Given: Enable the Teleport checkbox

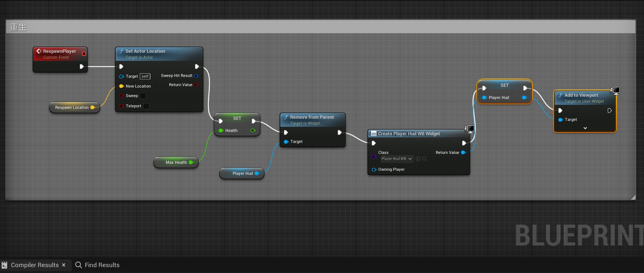Looking at the screenshot, I should (146, 106).
